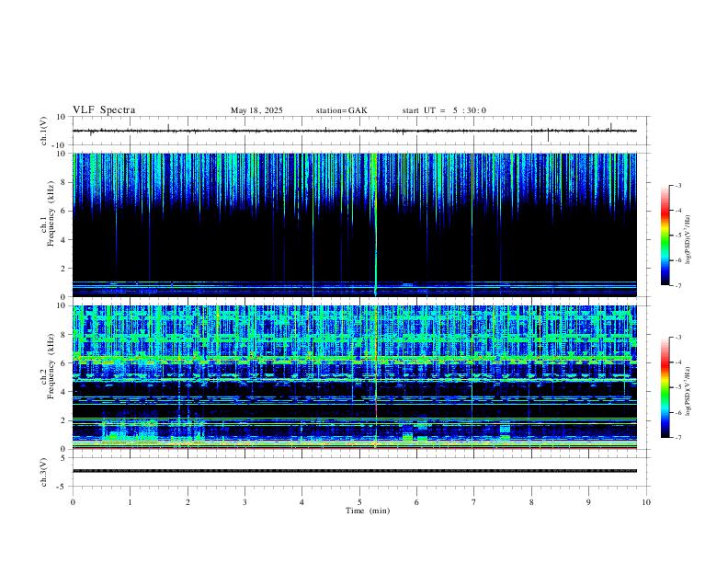Click time axis tick label 1
Viewport: 728px width, 563px height.
[x=130, y=502]
